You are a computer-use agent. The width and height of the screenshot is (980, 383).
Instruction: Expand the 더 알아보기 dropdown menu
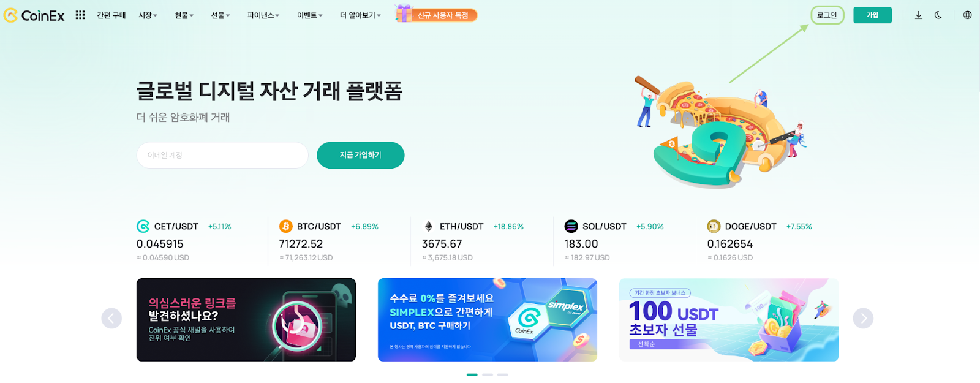pos(360,15)
